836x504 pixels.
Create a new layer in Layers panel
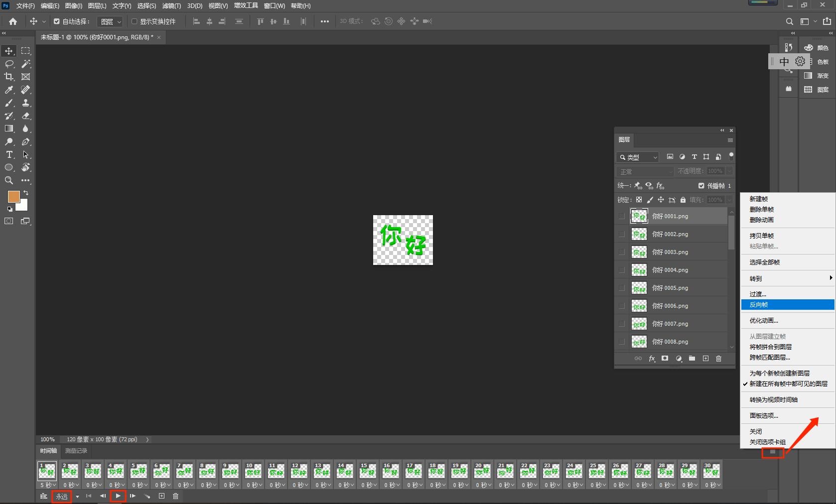click(x=705, y=359)
